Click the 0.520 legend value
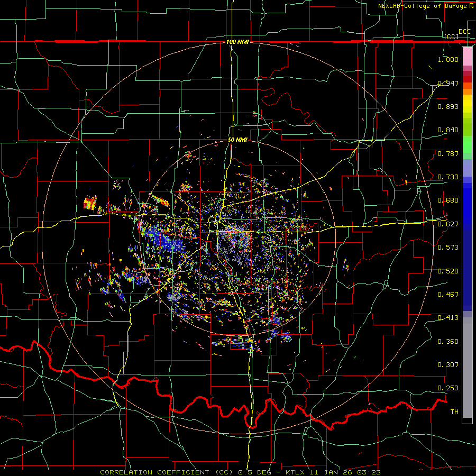The width and height of the screenshot is (476, 476). [448, 271]
